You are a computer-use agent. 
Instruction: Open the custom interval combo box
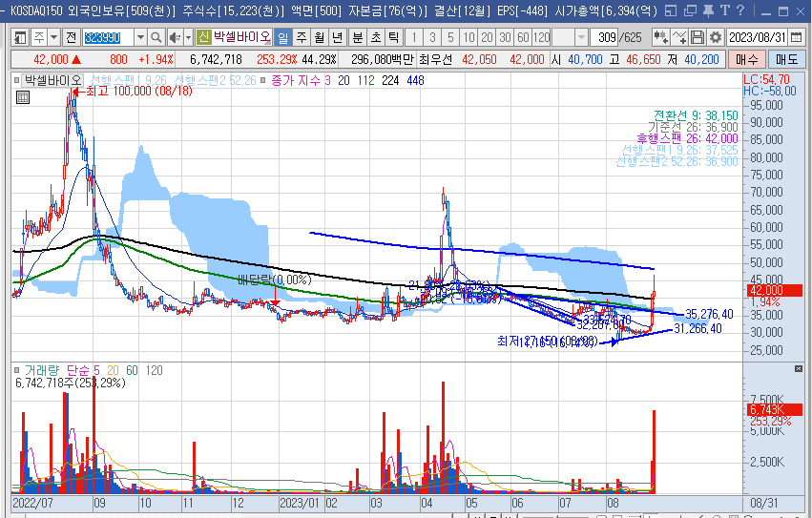[x=571, y=37]
